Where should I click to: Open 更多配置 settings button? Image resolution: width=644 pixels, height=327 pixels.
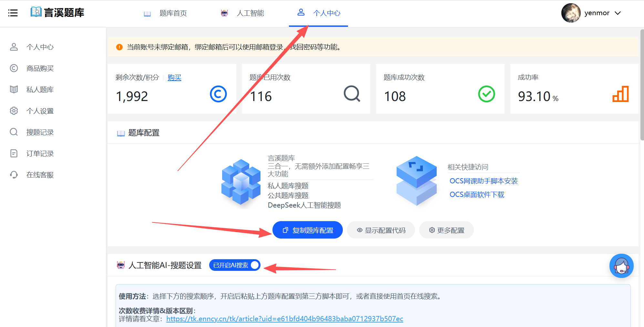tap(446, 230)
